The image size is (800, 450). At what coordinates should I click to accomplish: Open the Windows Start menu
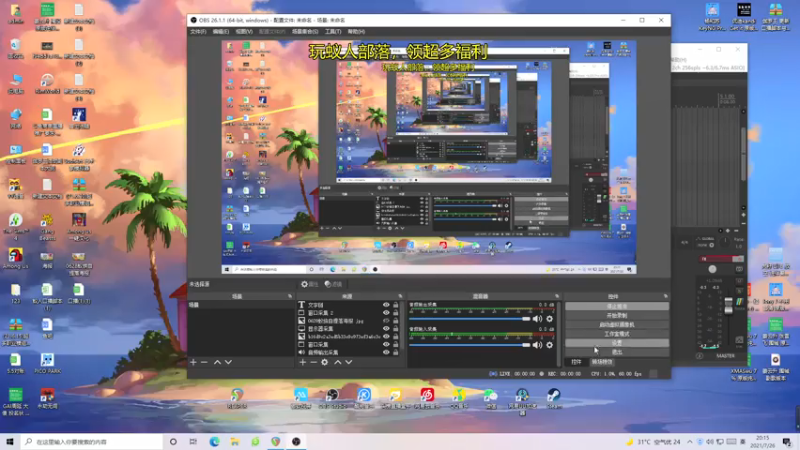pyautogui.click(x=10, y=442)
